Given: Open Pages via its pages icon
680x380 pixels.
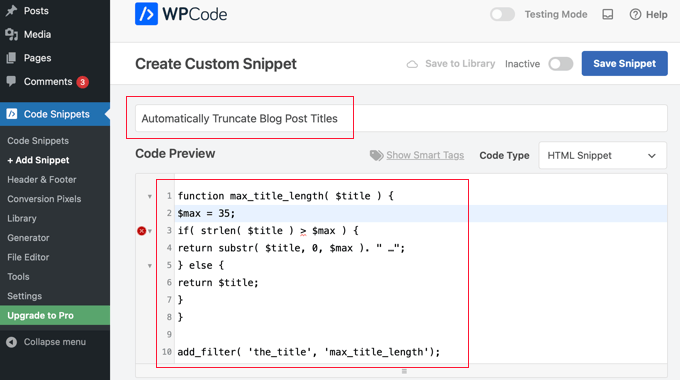Looking at the screenshot, I should [x=11, y=58].
